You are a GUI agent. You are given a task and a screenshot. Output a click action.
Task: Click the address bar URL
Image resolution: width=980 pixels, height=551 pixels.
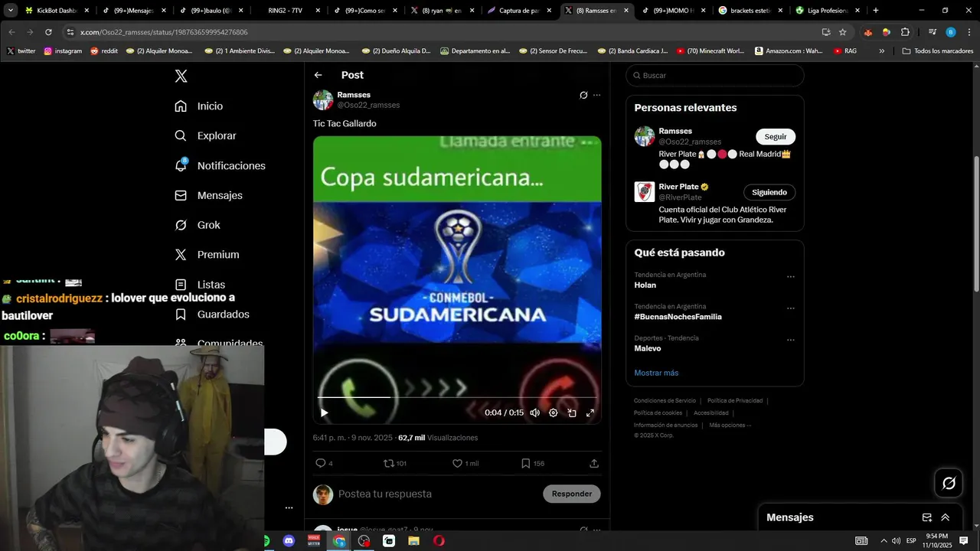(x=164, y=32)
